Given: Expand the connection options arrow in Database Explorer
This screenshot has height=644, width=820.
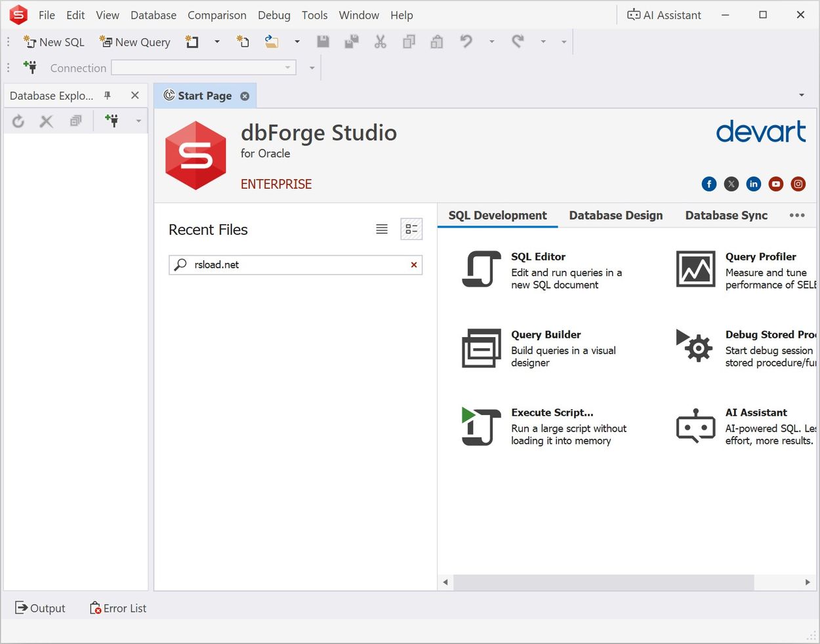Looking at the screenshot, I should click(138, 121).
